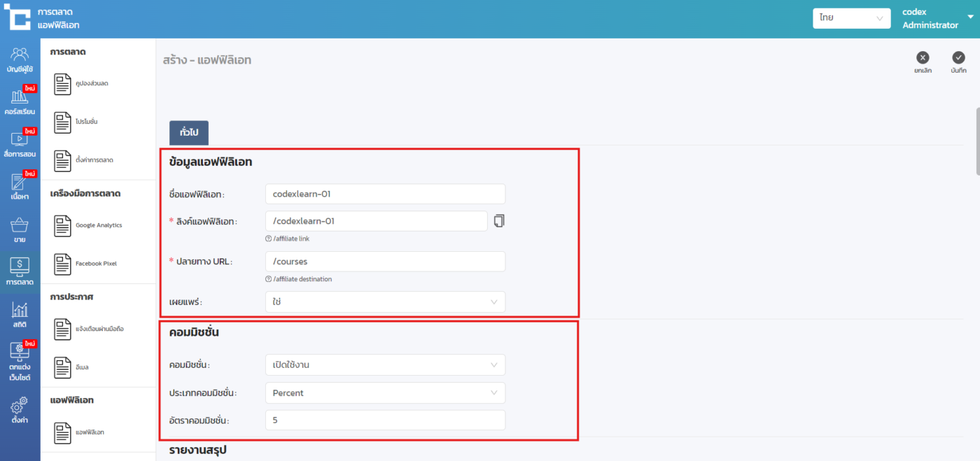This screenshot has width=980, height=461.
Task: Click the copy icon beside affiliate link
Action: point(498,221)
